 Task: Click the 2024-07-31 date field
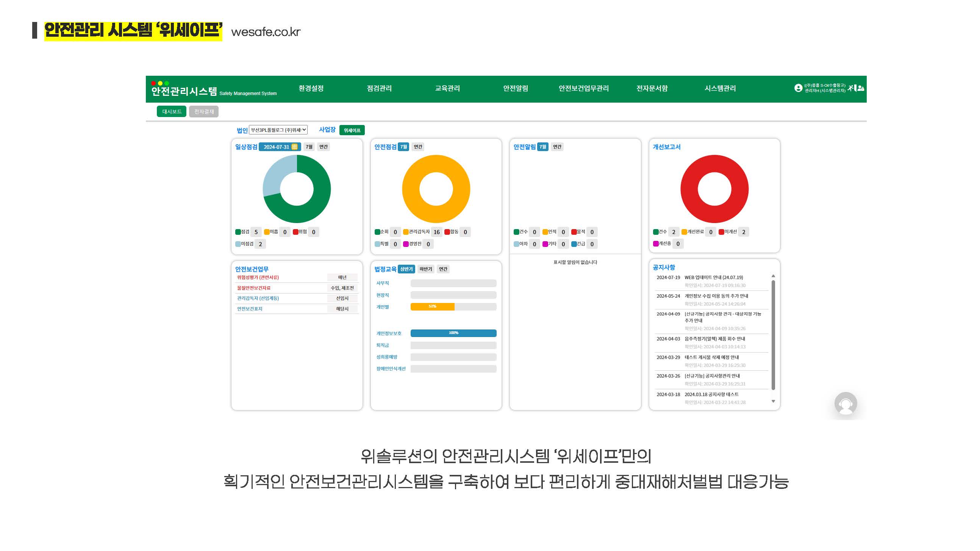pos(280,147)
